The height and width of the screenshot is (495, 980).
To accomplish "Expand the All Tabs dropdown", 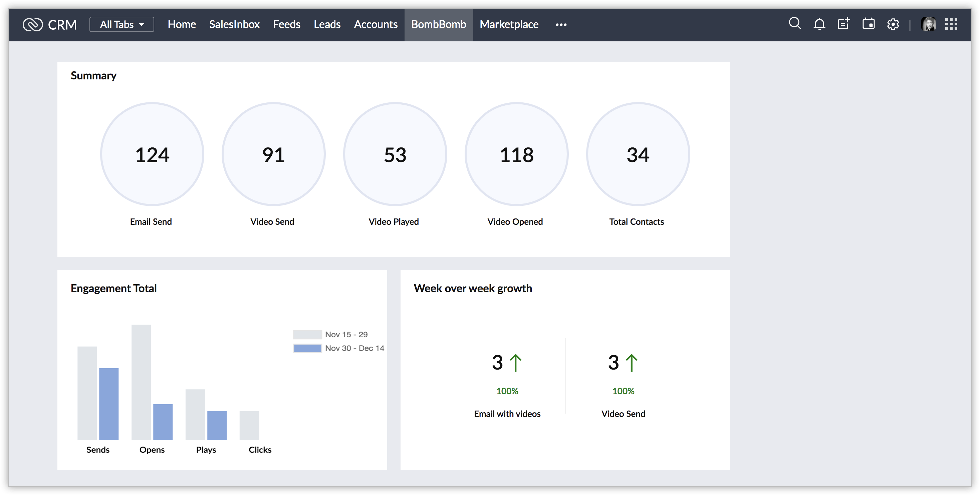I will 122,24.
